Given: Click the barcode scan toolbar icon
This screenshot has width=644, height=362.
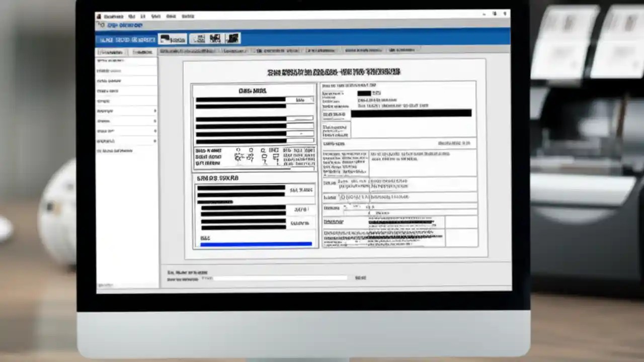Looking at the screenshot, I should [x=215, y=38].
